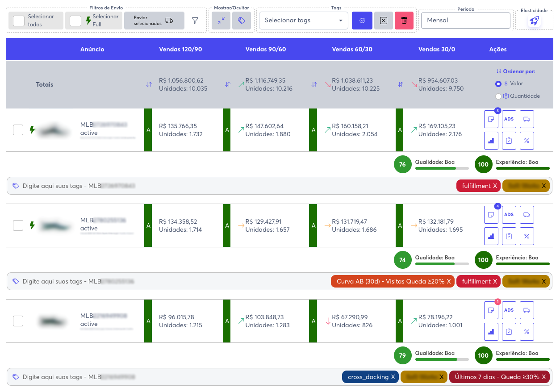Toggle tags visibility with tag icon button
Viewport: 560px width, 392px height.
[x=241, y=21]
